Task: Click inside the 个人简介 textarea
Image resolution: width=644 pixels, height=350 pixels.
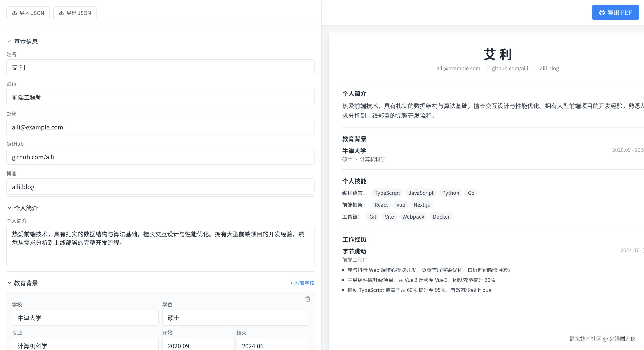Action: click(160, 246)
